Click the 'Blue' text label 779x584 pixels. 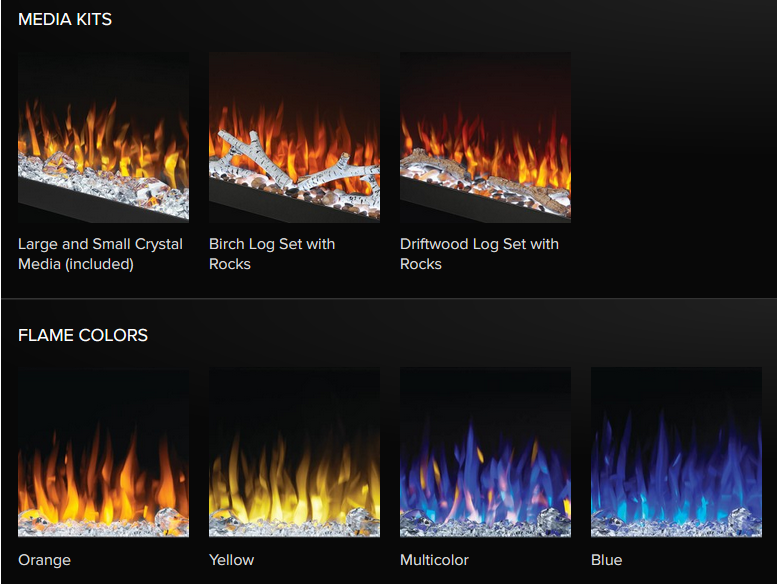(607, 560)
